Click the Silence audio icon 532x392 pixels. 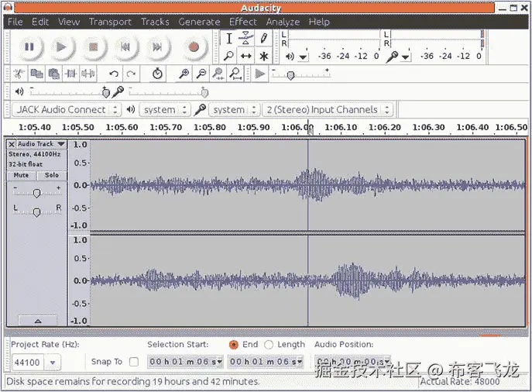[88, 74]
